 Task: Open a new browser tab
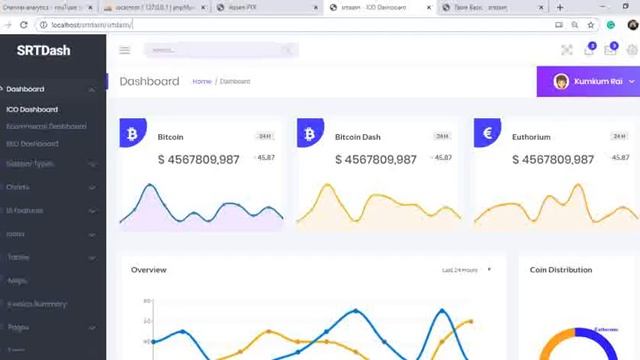[x=560, y=7]
